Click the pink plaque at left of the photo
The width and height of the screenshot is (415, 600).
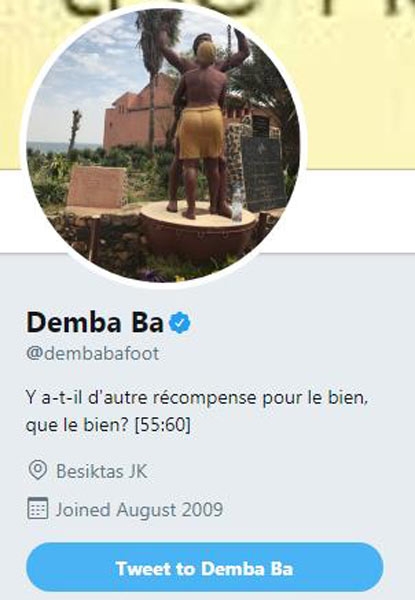(x=97, y=187)
